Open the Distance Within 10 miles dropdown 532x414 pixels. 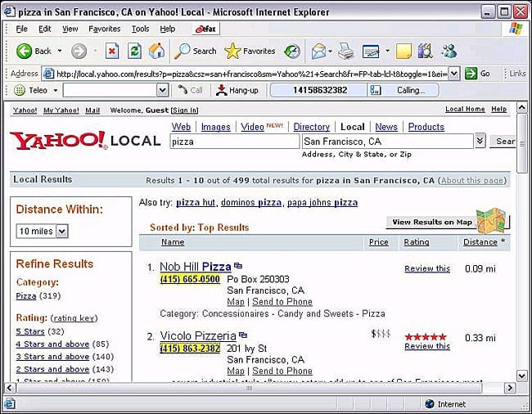(61, 232)
